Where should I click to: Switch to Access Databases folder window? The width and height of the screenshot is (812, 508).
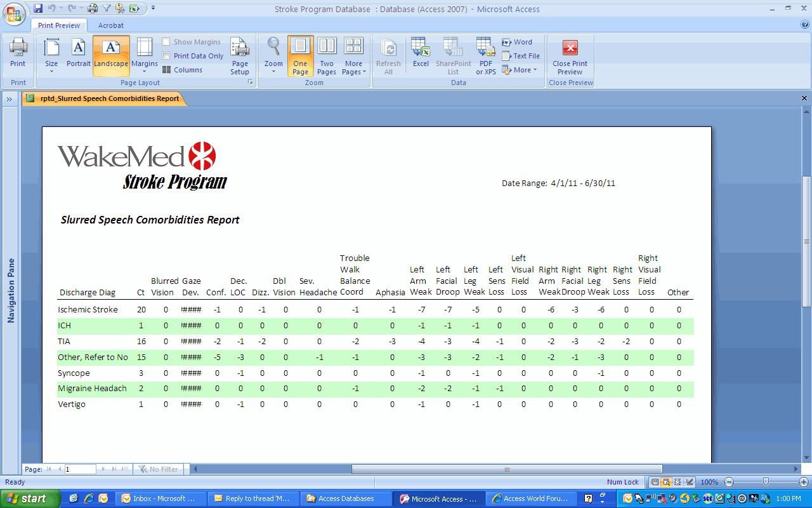346,498
